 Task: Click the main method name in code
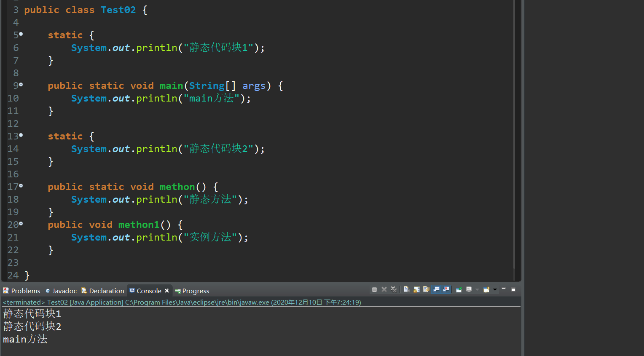coord(171,86)
